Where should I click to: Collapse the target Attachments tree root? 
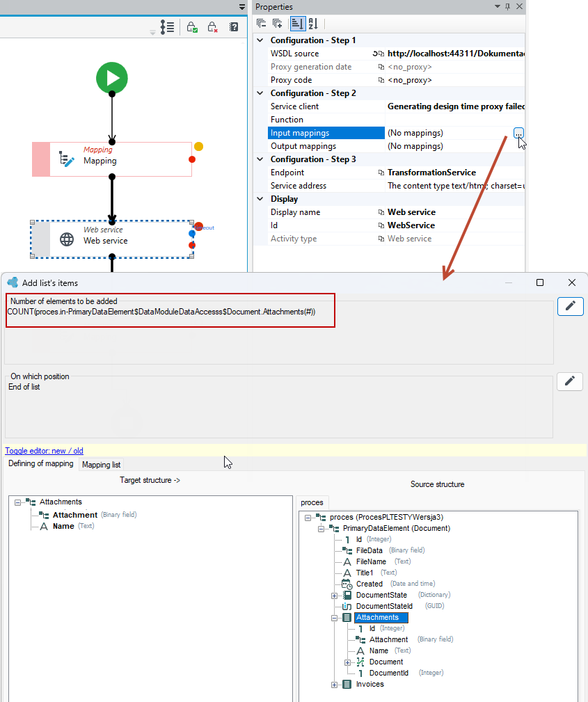point(17,502)
